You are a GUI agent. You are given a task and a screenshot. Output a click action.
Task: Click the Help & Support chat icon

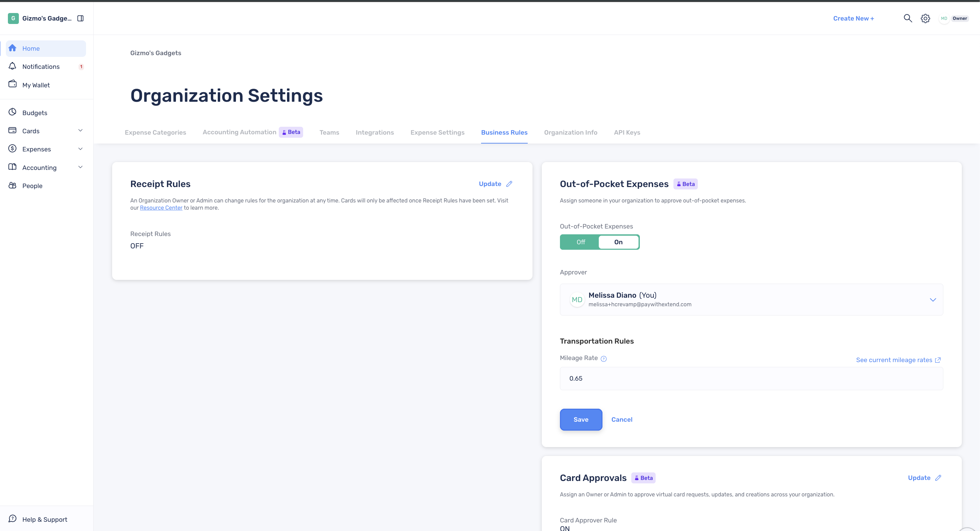[x=13, y=519]
